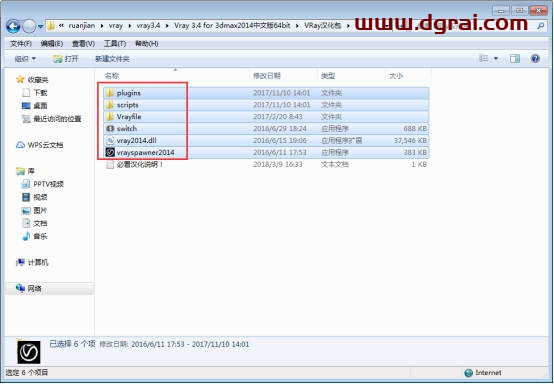Viewport: 554px width, 384px height.
Task: Open 下载 in the sidebar
Action: pos(40,93)
